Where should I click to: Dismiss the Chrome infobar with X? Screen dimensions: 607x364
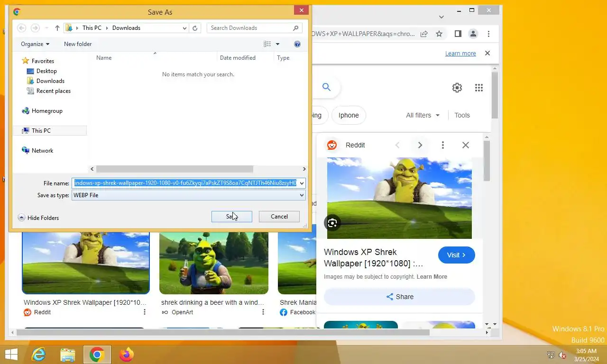[487, 53]
